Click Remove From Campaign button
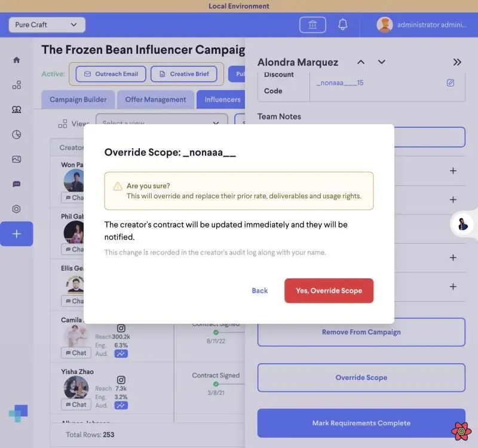Viewport: 478px width, 448px height. pyautogui.click(x=361, y=332)
